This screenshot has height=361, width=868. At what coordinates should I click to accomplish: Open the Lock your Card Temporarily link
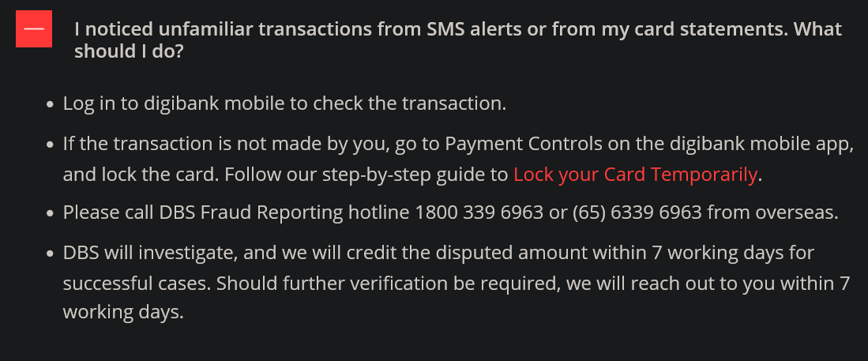click(635, 175)
